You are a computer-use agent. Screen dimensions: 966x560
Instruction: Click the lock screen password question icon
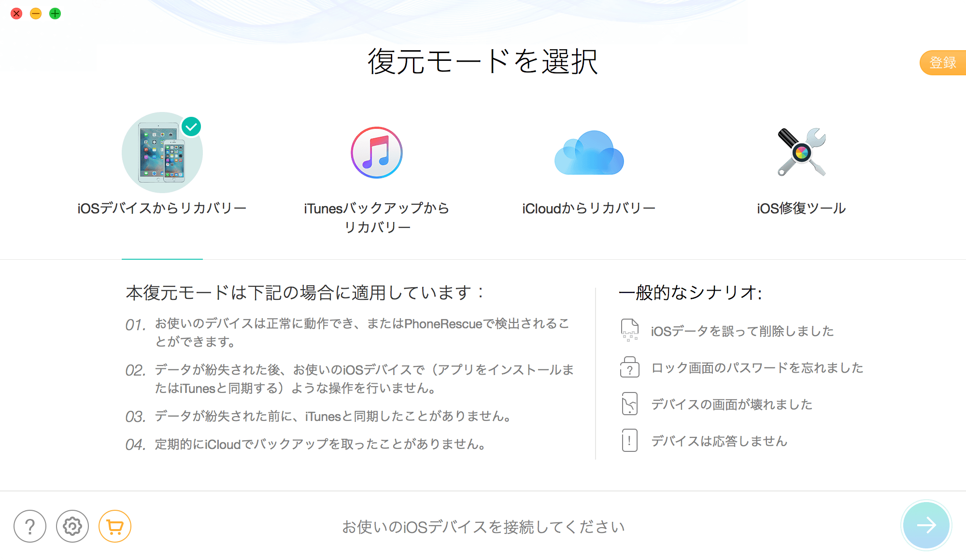point(630,367)
